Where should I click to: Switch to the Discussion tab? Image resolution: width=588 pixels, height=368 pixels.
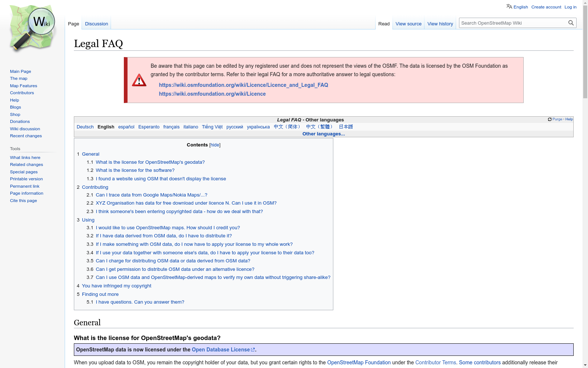click(97, 24)
